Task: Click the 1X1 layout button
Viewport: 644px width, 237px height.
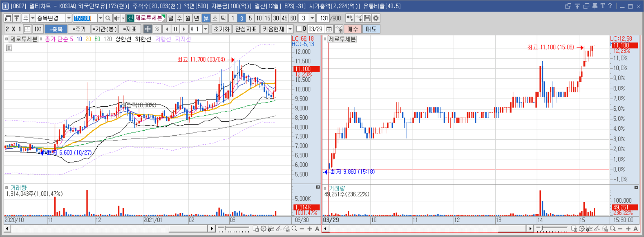Action: click(38, 29)
